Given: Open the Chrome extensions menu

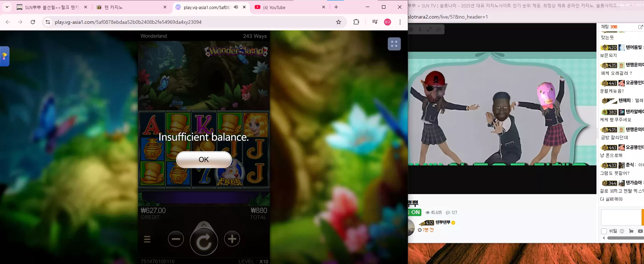Looking at the screenshot, I should pos(356,22).
